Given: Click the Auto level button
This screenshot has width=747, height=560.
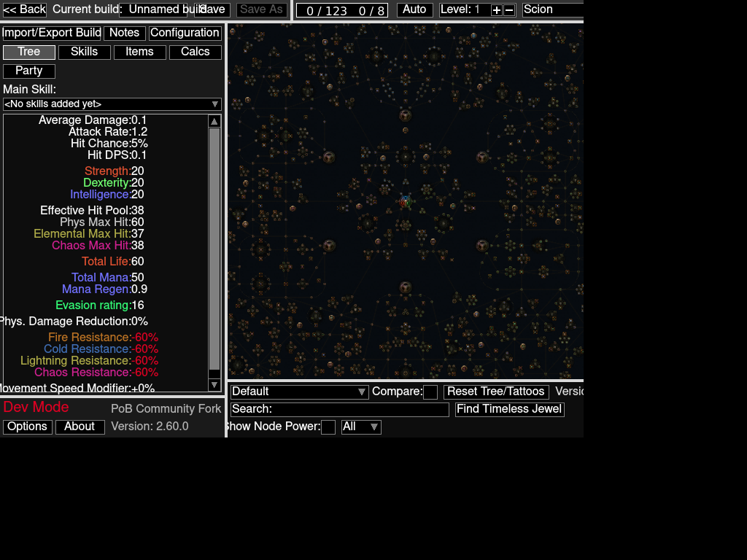Looking at the screenshot, I should pos(414,9).
